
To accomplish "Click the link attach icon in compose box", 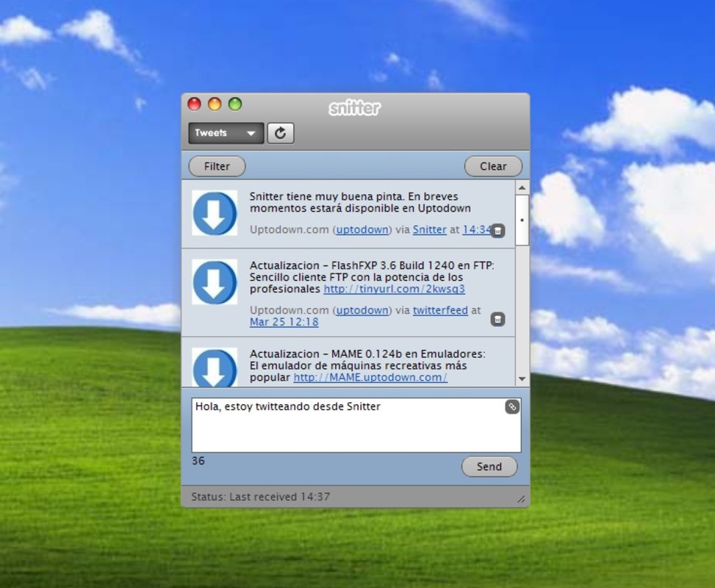I will [512, 407].
